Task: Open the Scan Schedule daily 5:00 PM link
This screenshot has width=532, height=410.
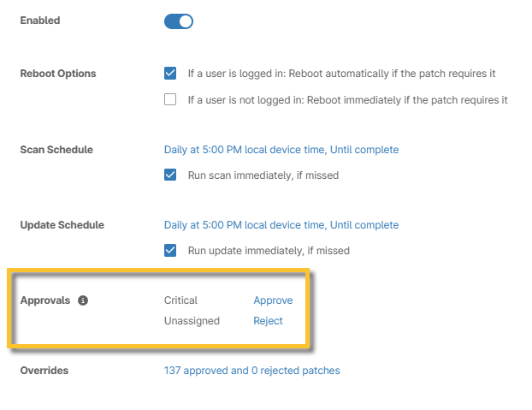Action: (x=281, y=150)
